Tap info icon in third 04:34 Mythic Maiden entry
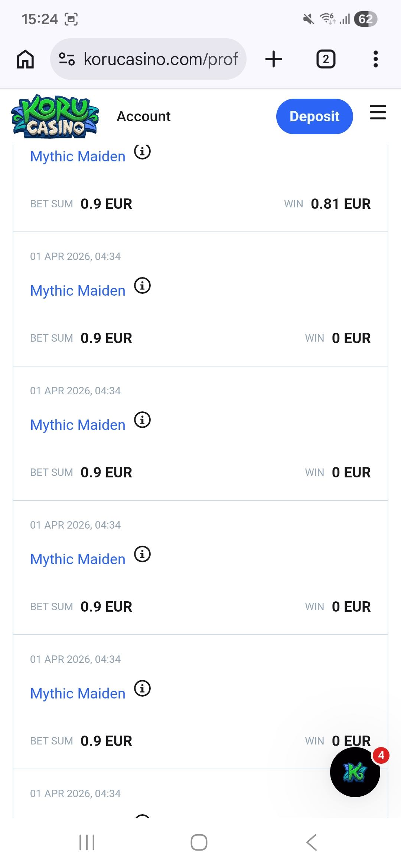The width and height of the screenshot is (401, 868). point(142,554)
